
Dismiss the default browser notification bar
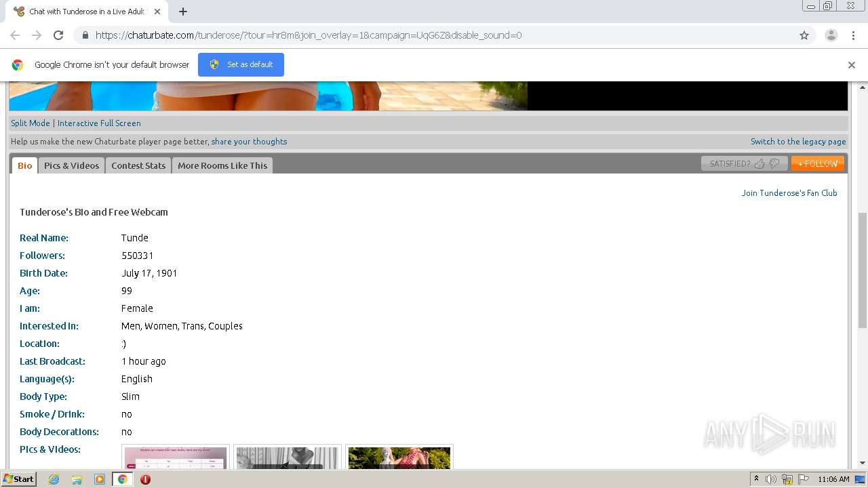point(852,65)
